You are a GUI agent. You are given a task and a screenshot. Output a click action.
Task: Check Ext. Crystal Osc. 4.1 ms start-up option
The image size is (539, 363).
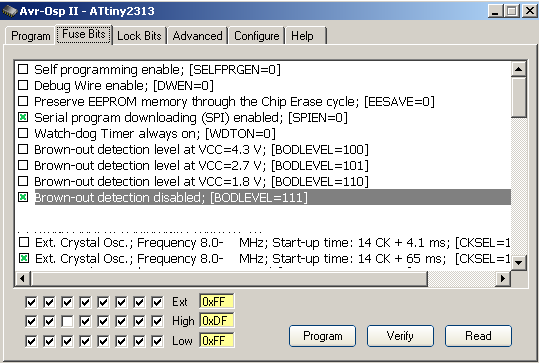24,242
